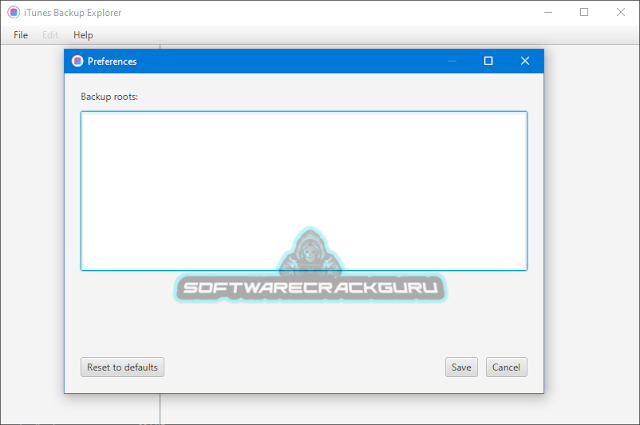Viewport: 640px width, 425px height.
Task: Click the Backup roots label
Action: point(109,97)
